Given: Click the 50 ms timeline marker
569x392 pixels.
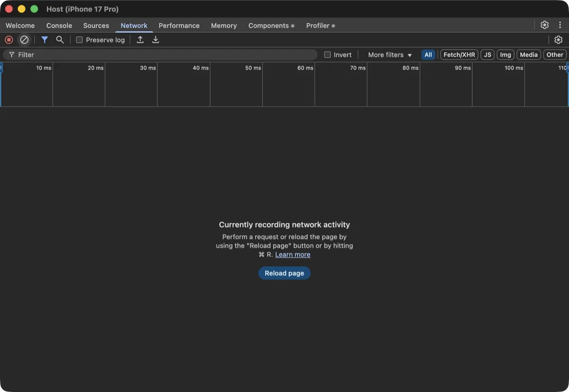Looking at the screenshot, I should click(x=253, y=68).
